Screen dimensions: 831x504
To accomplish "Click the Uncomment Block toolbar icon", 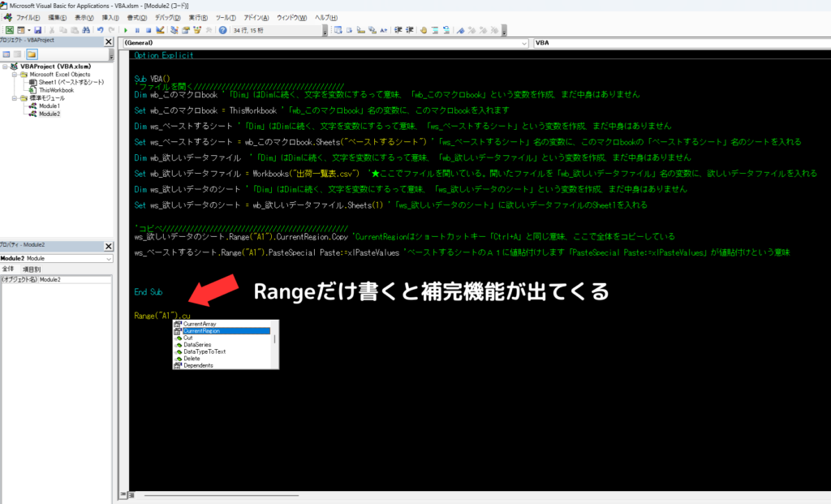I will [446, 30].
